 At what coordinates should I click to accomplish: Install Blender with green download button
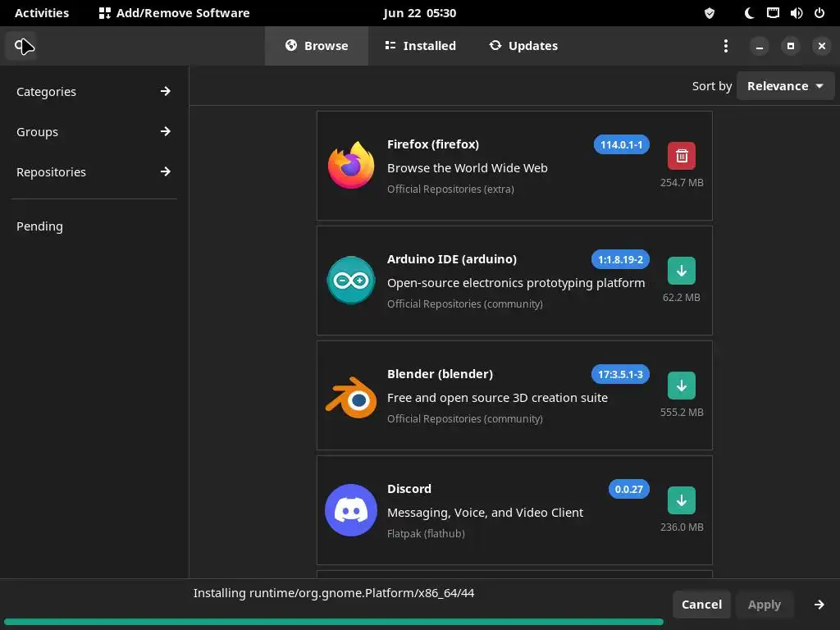click(x=682, y=386)
